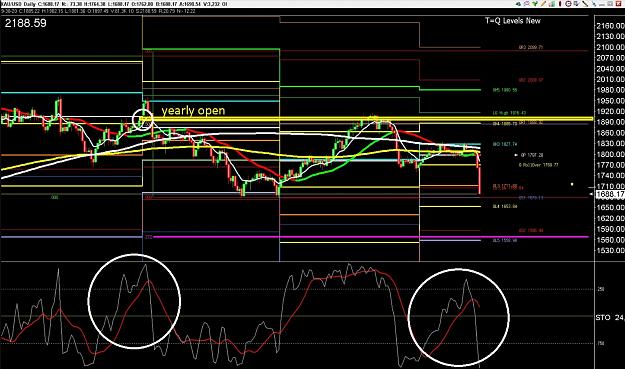Click 1800.00 on the price axis
The height and width of the screenshot is (369, 625).
point(610,154)
